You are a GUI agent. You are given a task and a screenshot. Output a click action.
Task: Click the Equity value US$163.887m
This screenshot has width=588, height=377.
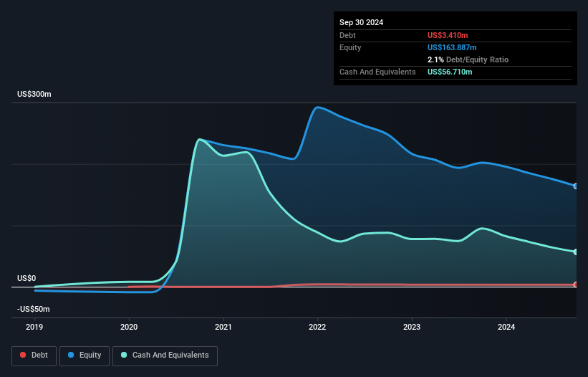(x=452, y=47)
